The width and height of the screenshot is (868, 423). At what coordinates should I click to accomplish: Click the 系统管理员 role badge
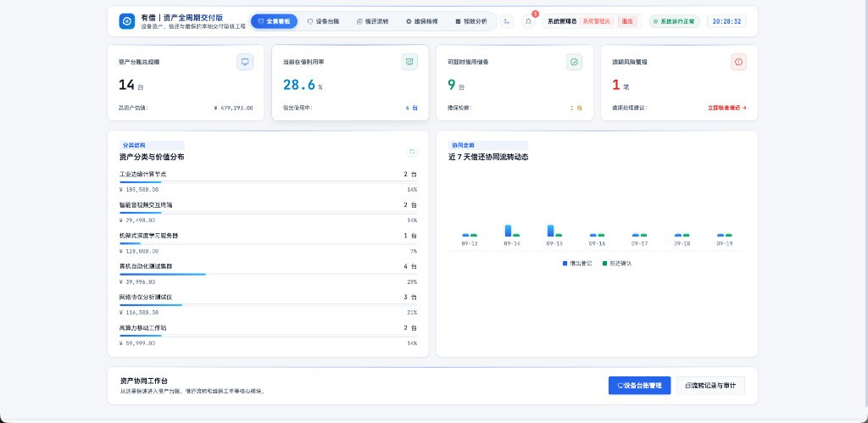pyautogui.click(x=597, y=21)
